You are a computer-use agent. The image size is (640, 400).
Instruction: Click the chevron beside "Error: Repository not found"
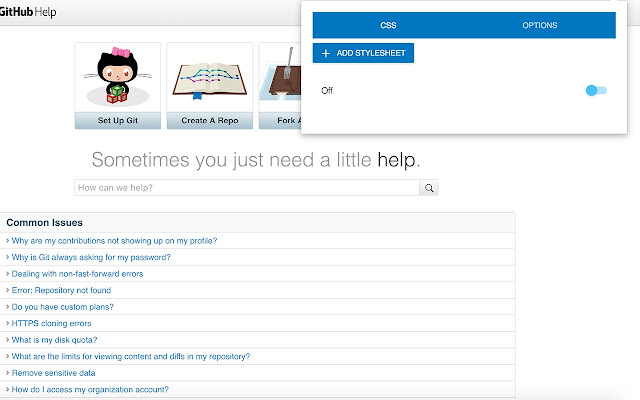pos(7,290)
